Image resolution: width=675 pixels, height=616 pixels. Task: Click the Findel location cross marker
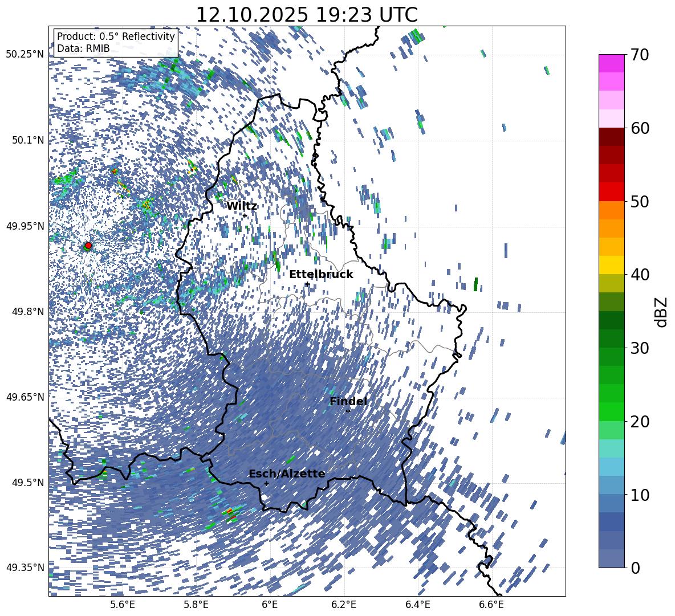(x=348, y=411)
